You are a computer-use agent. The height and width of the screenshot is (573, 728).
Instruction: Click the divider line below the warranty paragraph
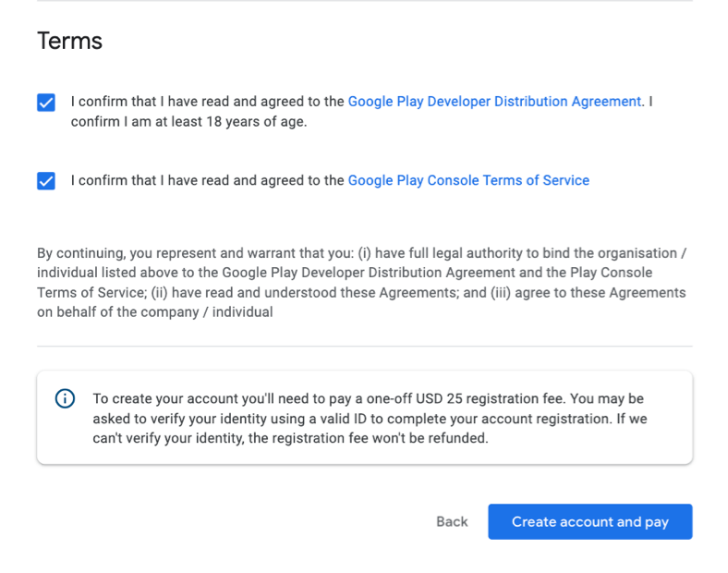tap(365, 346)
